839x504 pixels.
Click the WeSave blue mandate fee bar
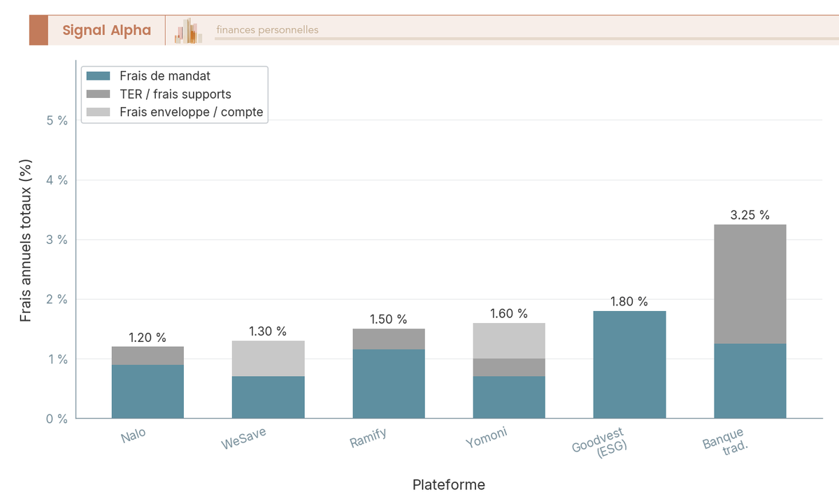(268, 397)
